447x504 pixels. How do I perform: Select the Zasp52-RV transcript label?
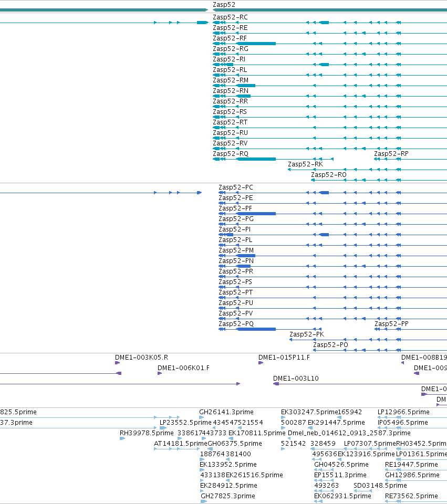pyautogui.click(x=230, y=143)
